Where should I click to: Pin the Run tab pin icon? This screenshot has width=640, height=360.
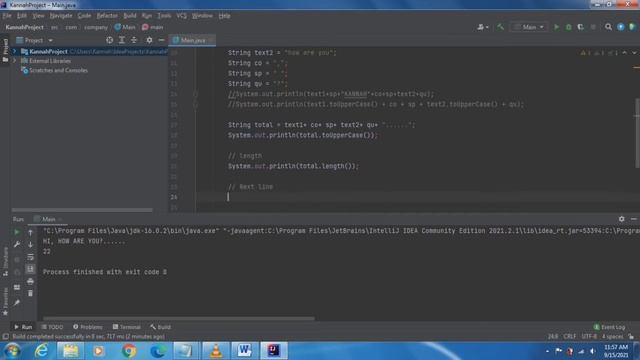click(x=17, y=303)
